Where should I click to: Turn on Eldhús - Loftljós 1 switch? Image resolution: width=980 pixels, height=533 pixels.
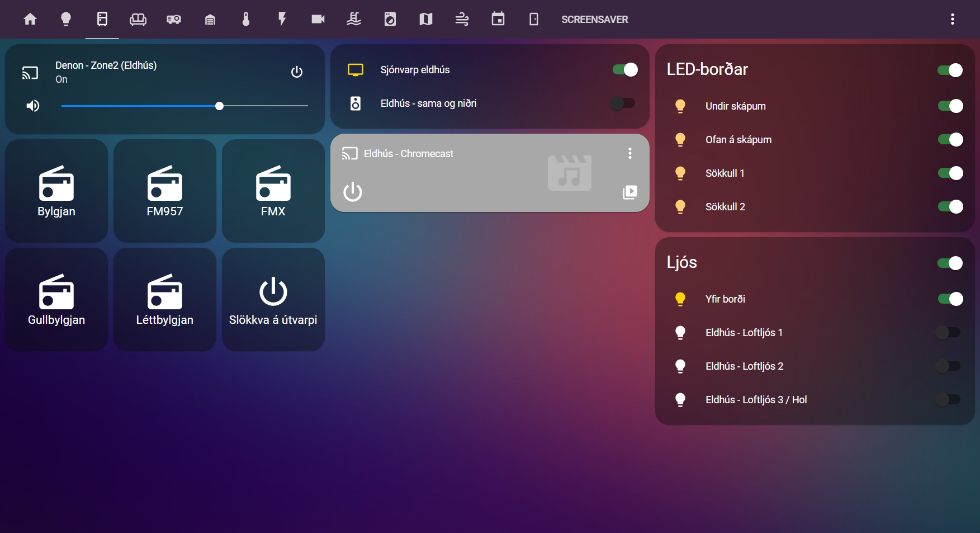tap(949, 333)
